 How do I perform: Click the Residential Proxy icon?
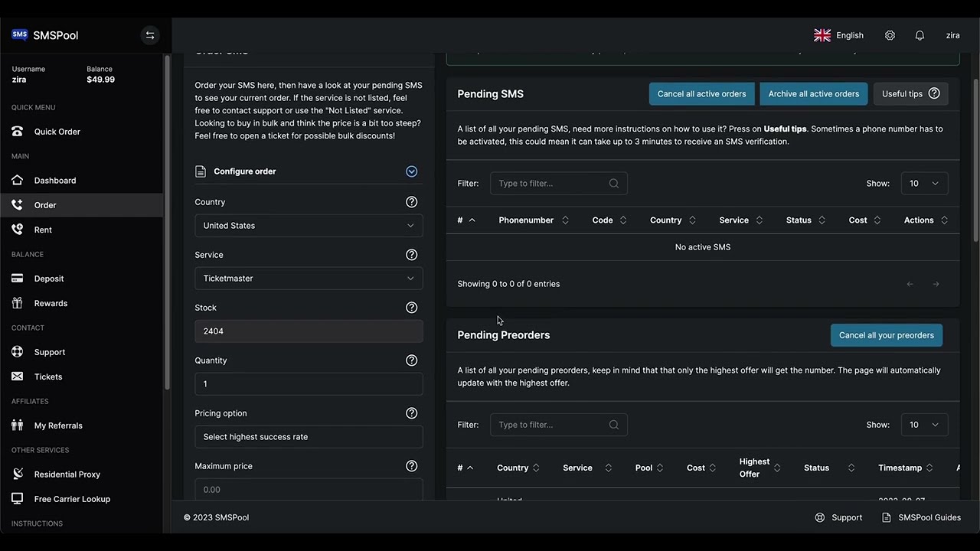click(x=18, y=474)
